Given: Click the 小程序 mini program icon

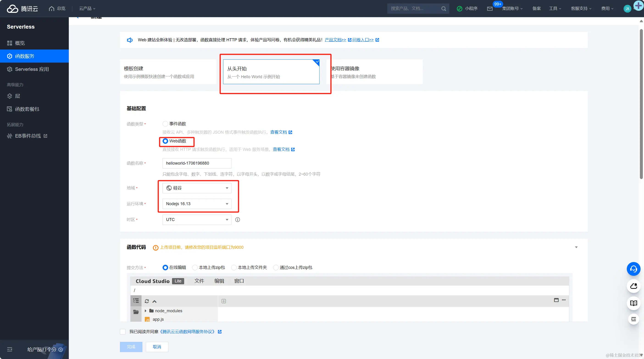Looking at the screenshot, I should pos(460,8).
